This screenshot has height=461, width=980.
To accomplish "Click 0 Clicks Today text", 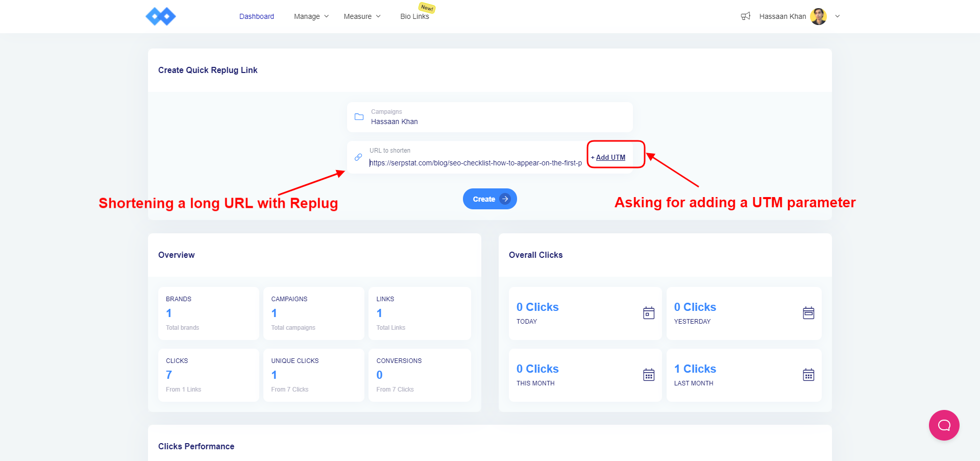I will (537, 307).
